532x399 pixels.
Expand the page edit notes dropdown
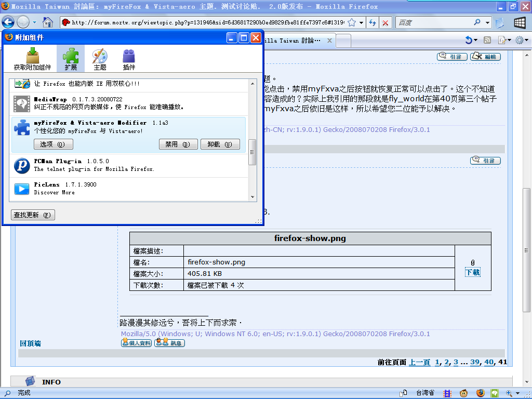tap(509, 41)
